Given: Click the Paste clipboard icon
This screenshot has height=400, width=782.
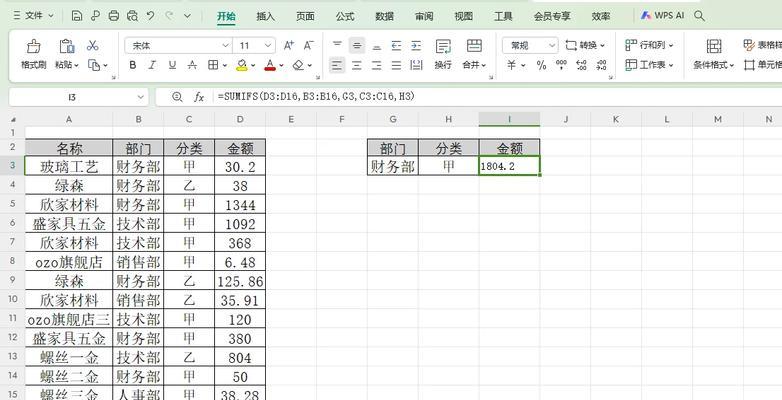Looking at the screenshot, I should click(67, 46).
